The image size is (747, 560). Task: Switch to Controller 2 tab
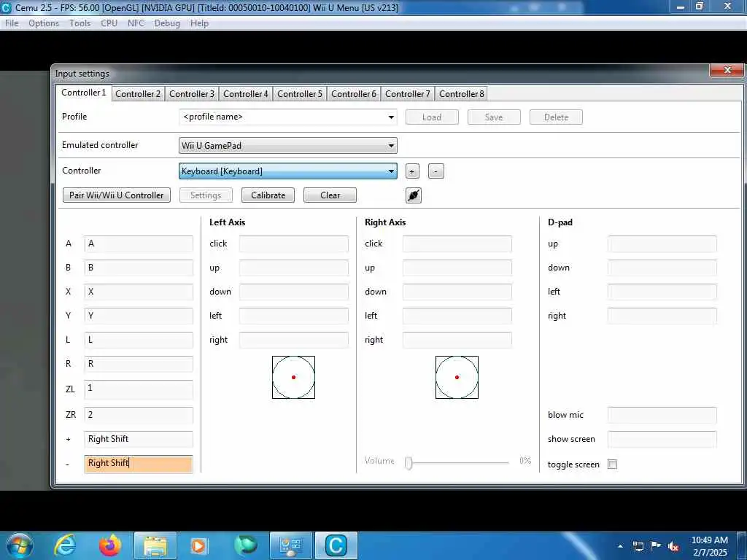138,94
